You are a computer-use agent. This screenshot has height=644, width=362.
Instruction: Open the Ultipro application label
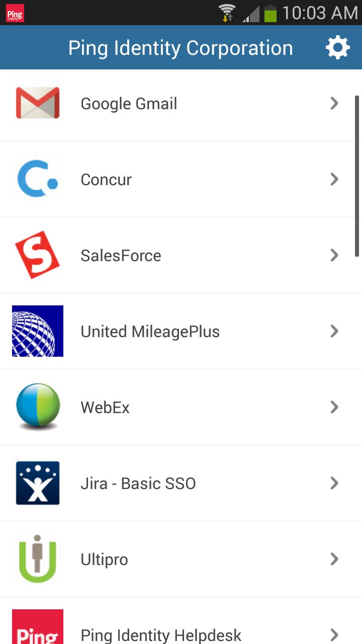coord(105,559)
